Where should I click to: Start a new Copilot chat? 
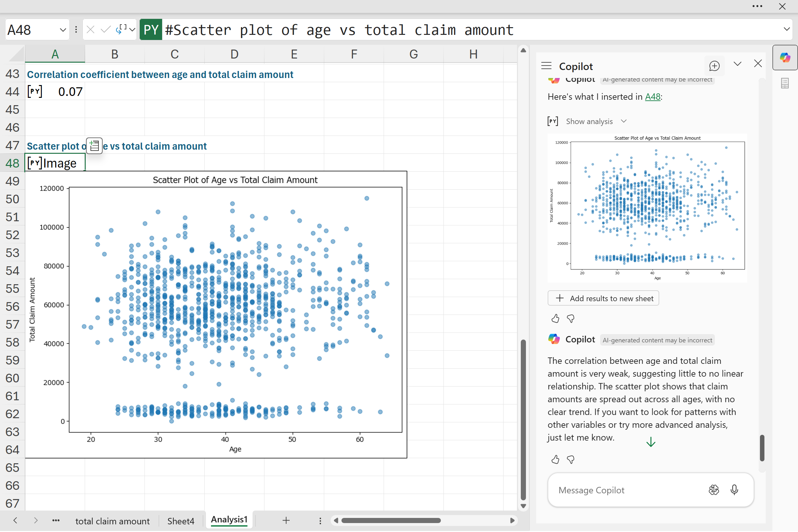coord(714,66)
